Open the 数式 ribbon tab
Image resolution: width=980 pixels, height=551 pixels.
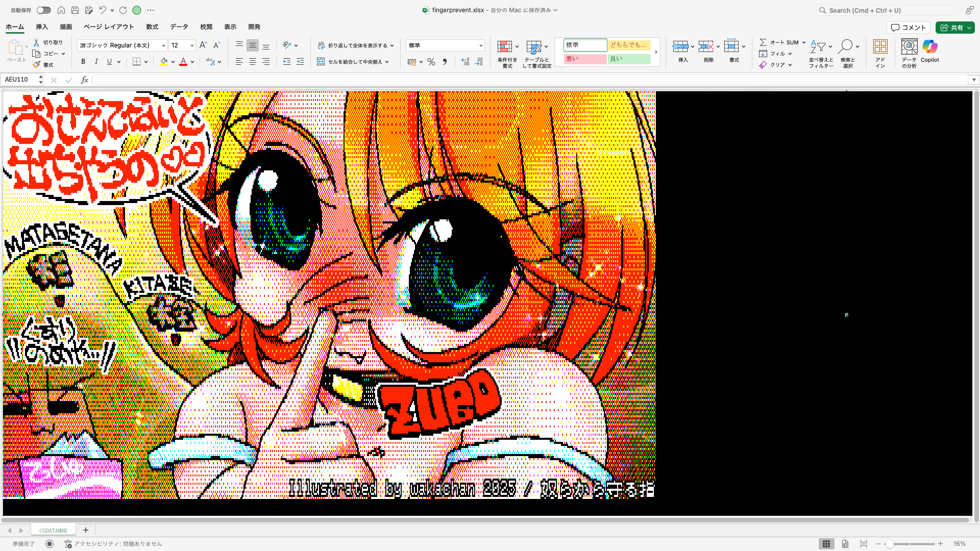(152, 27)
